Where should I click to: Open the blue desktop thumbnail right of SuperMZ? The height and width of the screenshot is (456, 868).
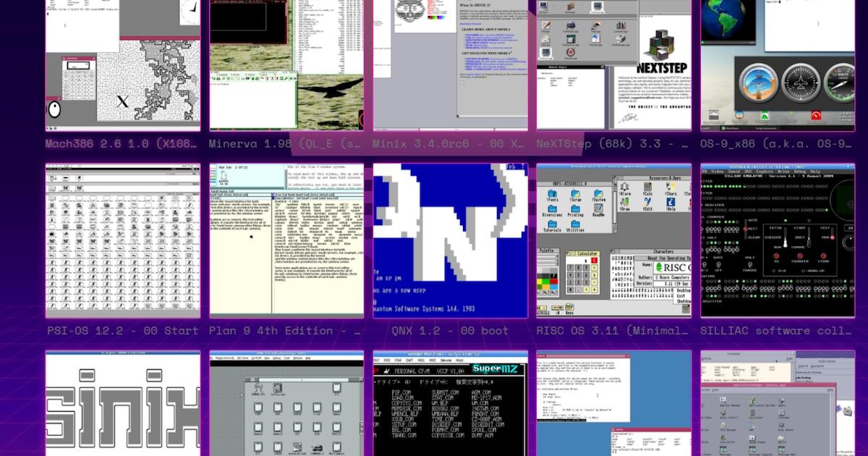tap(614, 403)
